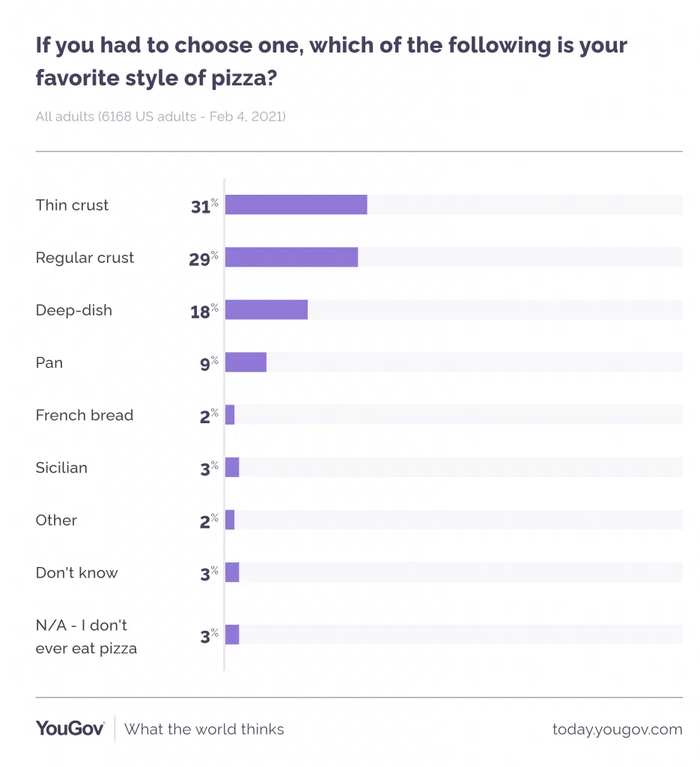Open the today.yougov.com link
This screenshot has width=700, height=767.
617,729
